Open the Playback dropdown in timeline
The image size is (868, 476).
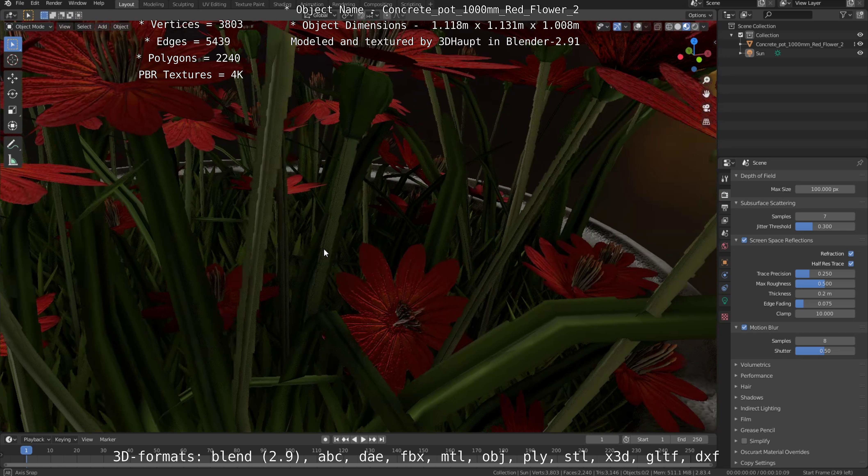click(36, 440)
